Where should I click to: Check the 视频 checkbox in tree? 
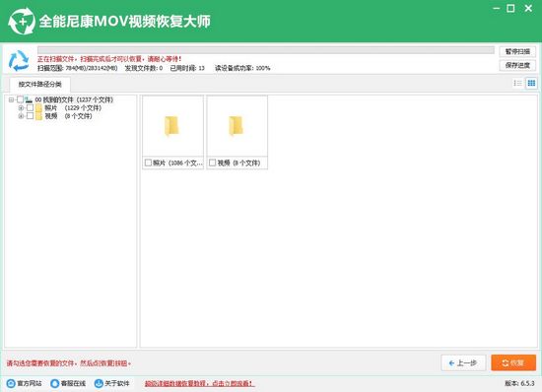click(x=31, y=116)
